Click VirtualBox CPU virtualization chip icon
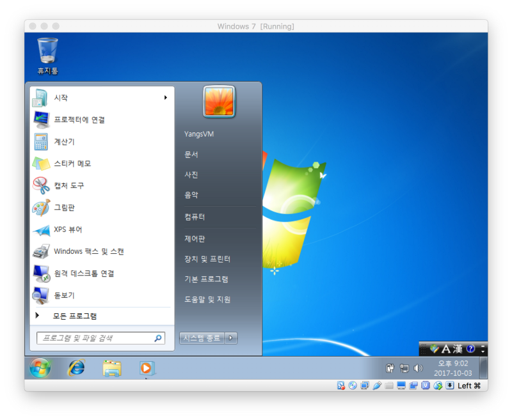This screenshot has width=512, height=420. 426,385
